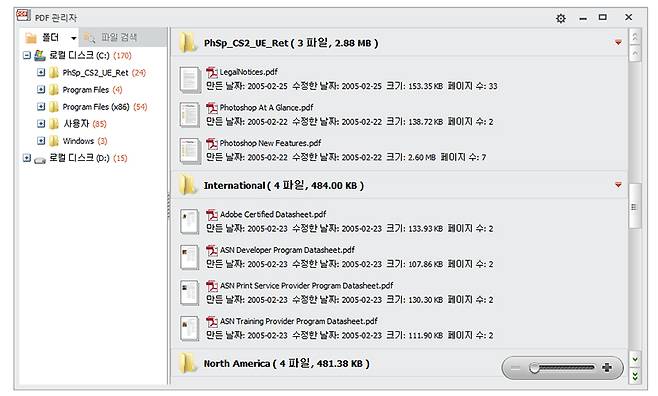Screen dimensions: 658x396
Task: Open the LegalNotices.pdf file name
Action: pyautogui.click(x=248, y=72)
